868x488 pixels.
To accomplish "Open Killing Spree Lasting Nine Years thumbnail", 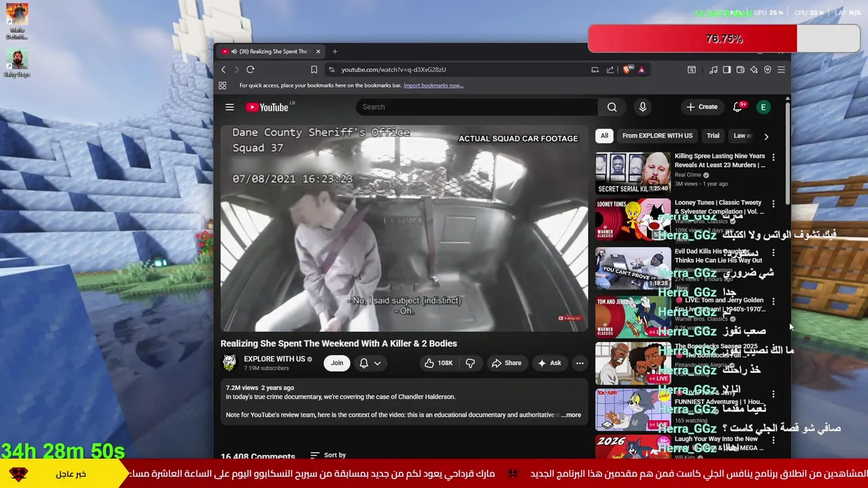I will coord(633,173).
